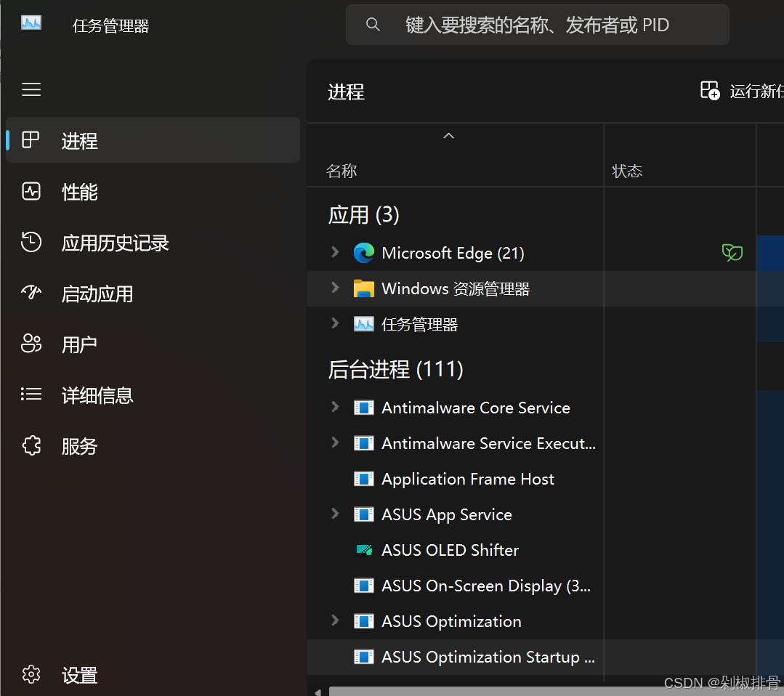Click the horizontal scrollbar at the bottom
This screenshot has height=696, width=784.
coord(557,692)
